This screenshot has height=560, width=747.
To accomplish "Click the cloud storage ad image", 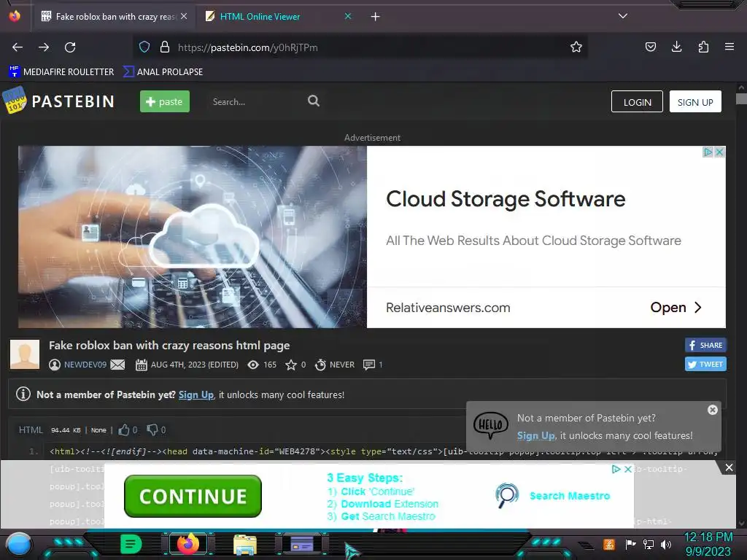I will click(193, 237).
